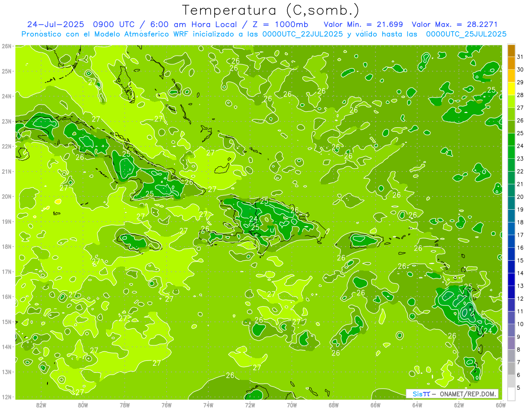Viewport: 532px width, 411px height.
Task: Click the 'Z = 1000mb' level text
Action: point(278,24)
